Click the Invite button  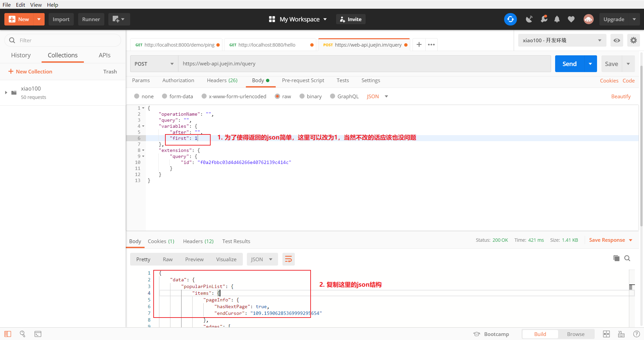point(351,19)
